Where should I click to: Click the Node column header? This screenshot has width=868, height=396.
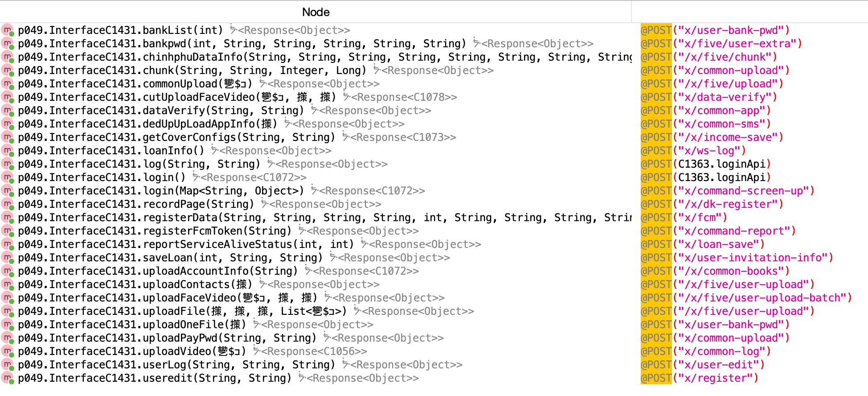click(316, 12)
